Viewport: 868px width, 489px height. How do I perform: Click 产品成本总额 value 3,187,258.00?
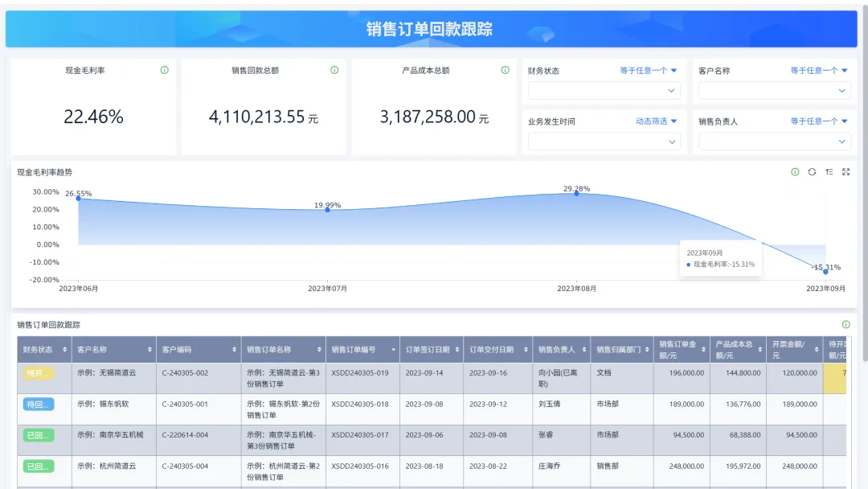[x=428, y=117]
